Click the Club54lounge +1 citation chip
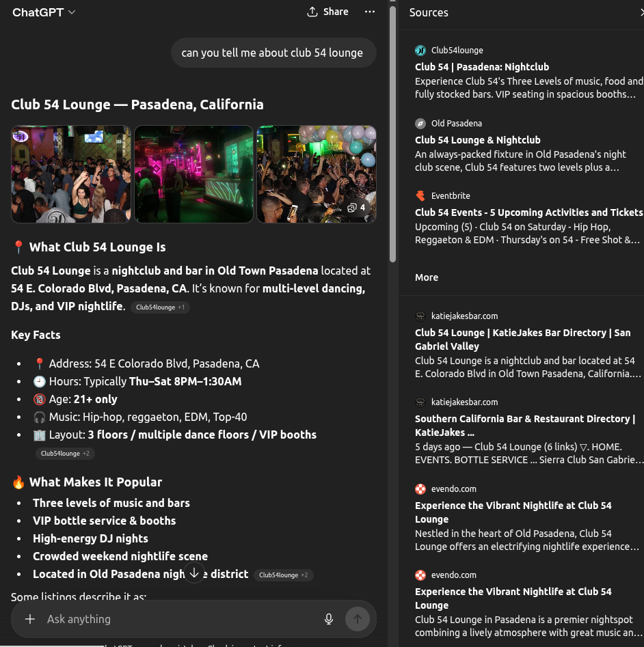644x647 pixels. pos(160,307)
